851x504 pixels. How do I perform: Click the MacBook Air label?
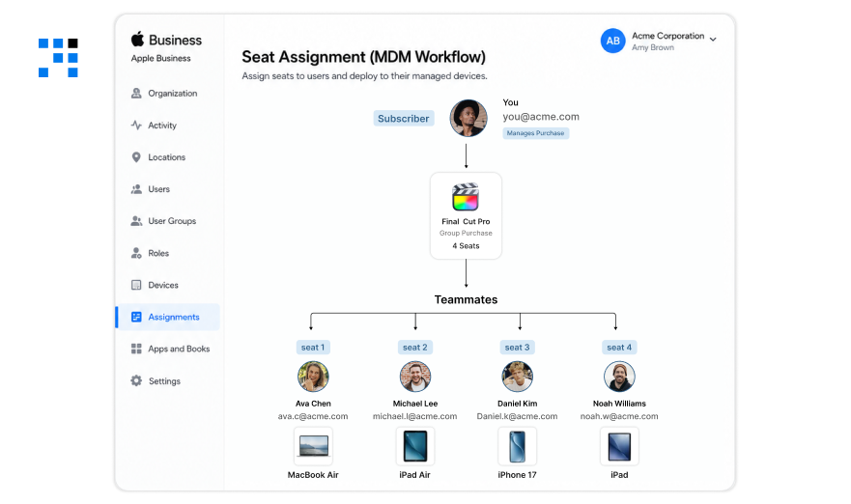tap(313, 475)
